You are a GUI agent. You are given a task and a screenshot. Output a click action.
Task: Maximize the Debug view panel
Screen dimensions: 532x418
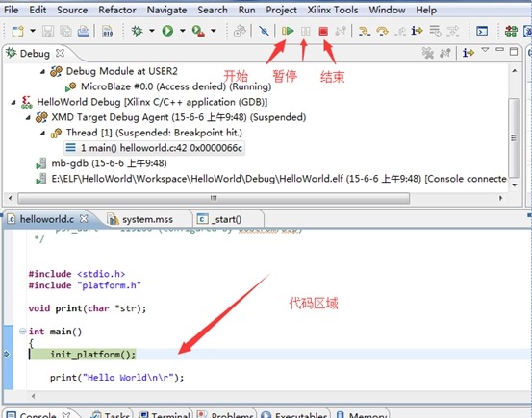pyautogui.click(x=514, y=52)
